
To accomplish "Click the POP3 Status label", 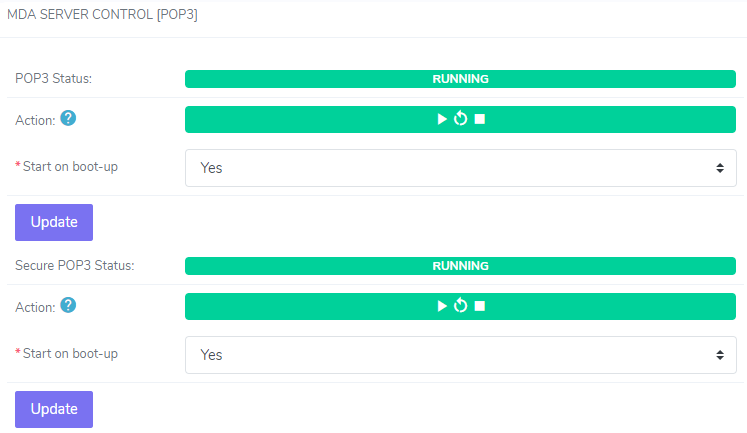I will click(53, 79).
